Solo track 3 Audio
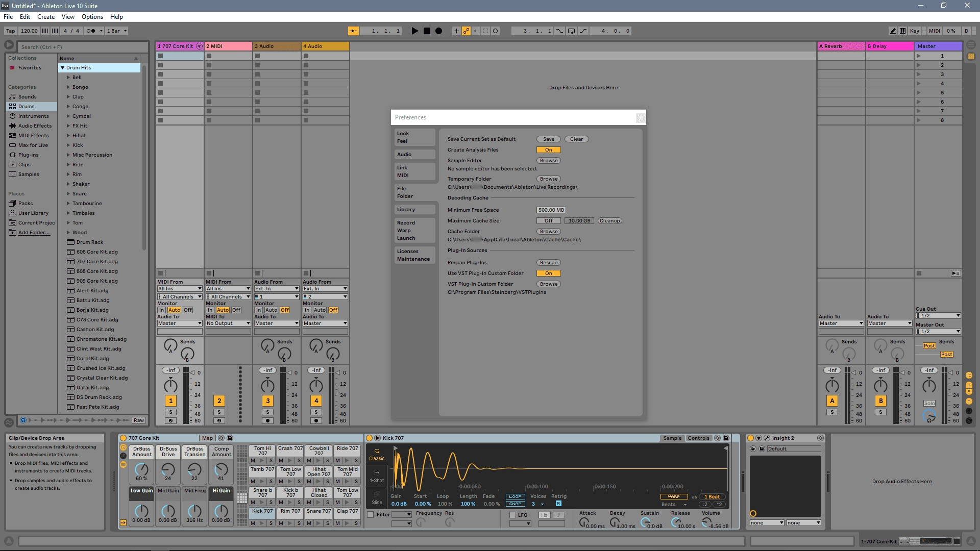The image size is (980, 551). click(267, 412)
